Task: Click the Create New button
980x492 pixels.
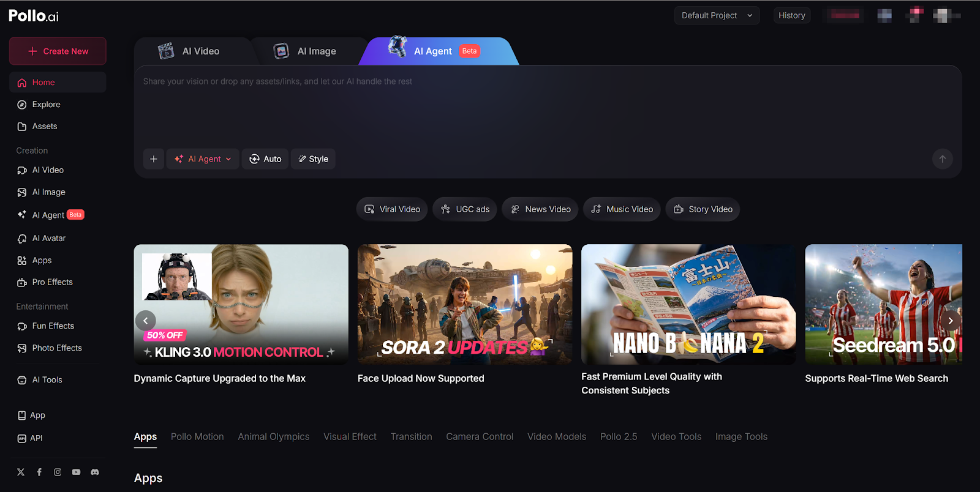Action: [x=58, y=51]
